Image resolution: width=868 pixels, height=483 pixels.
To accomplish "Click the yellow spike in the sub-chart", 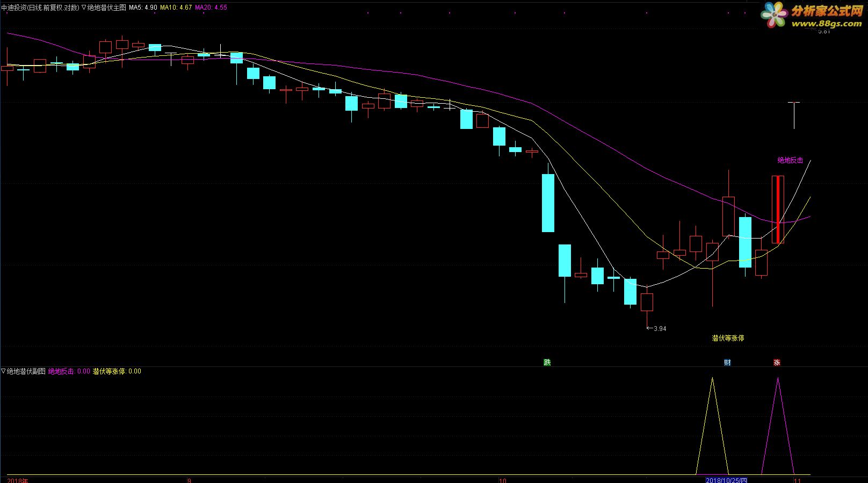I will (x=713, y=426).
